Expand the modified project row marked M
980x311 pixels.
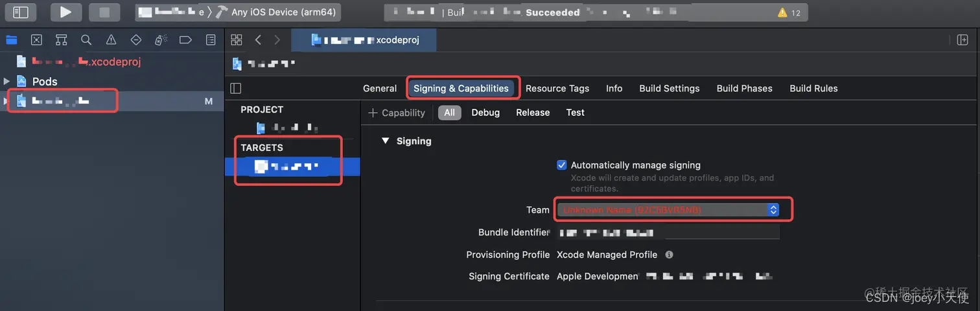(6, 101)
